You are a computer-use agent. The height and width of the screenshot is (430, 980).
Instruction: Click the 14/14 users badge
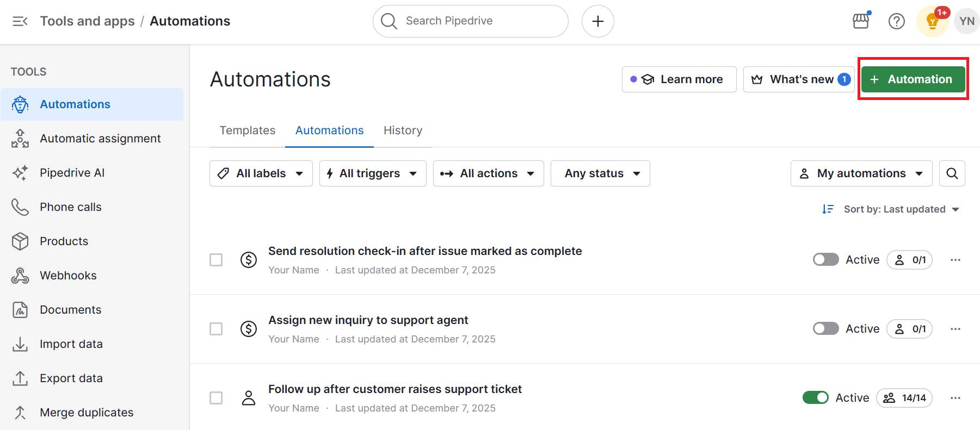904,398
